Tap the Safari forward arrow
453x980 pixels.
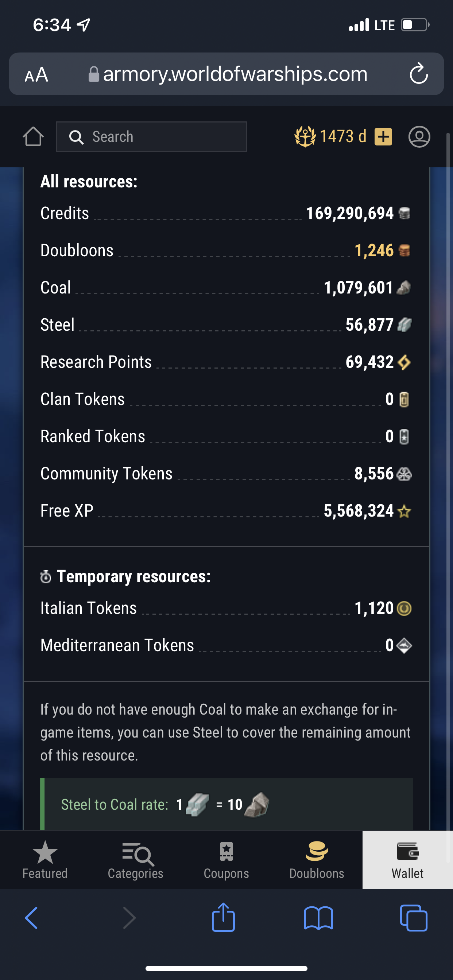(x=129, y=918)
